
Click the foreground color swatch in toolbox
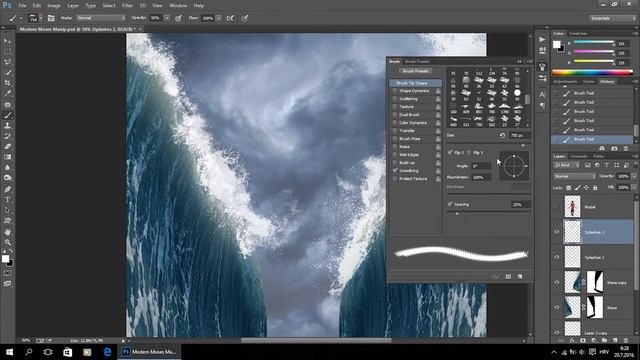[5, 259]
